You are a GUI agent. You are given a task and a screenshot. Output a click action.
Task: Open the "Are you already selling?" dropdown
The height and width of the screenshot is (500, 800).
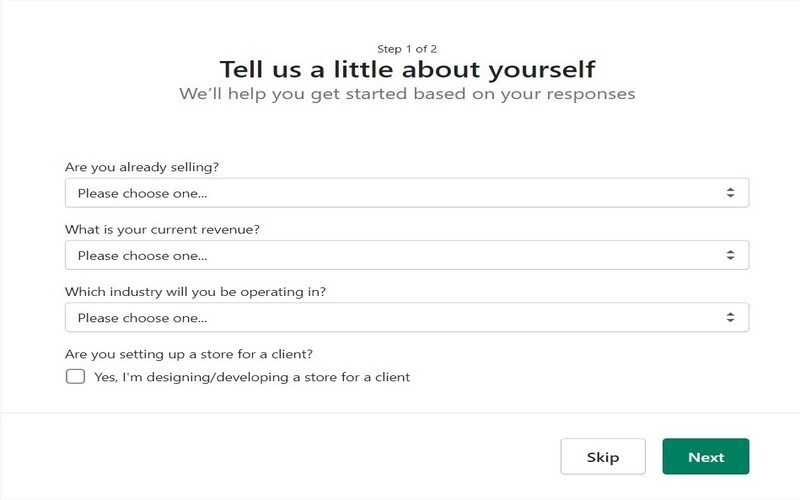click(x=406, y=193)
